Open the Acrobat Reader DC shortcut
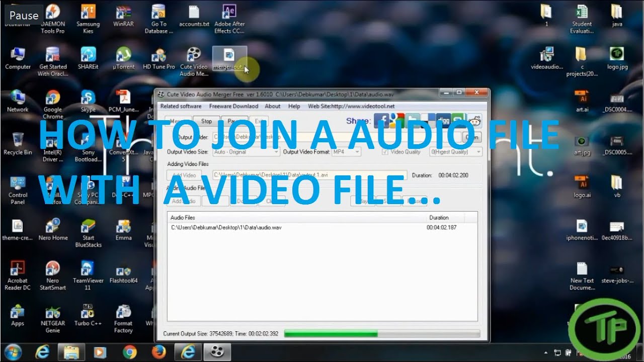Screen dimensions: 644x362 click(x=18, y=276)
